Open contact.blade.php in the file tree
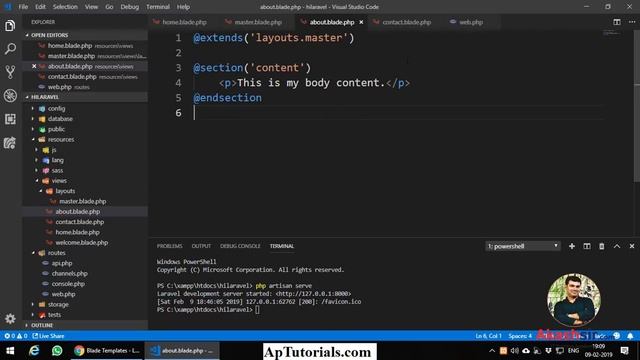640x360 pixels. (80, 222)
